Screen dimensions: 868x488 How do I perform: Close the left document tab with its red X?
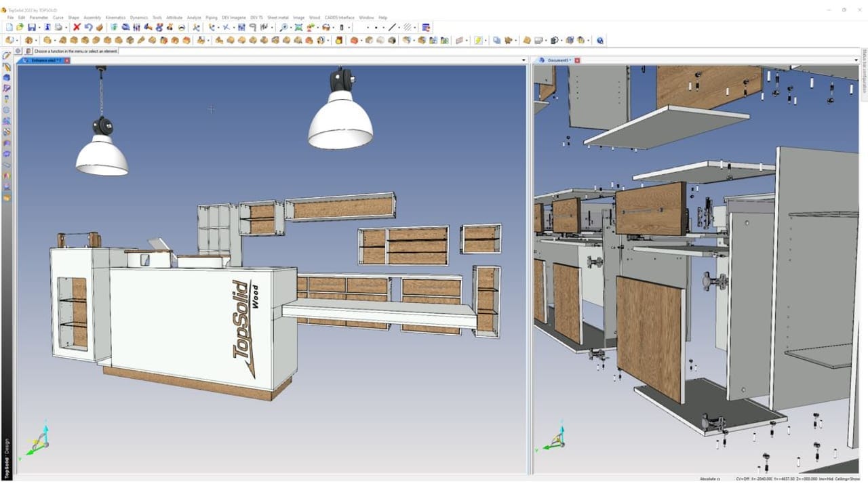[x=66, y=60]
